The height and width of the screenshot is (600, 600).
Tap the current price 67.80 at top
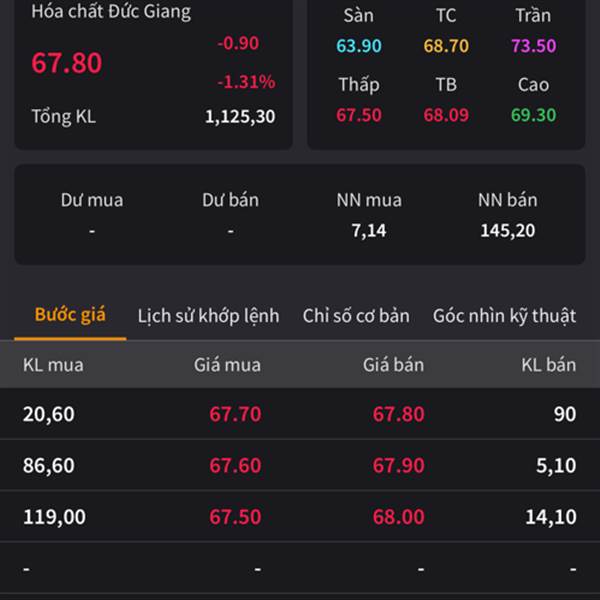[x=67, y=63]
